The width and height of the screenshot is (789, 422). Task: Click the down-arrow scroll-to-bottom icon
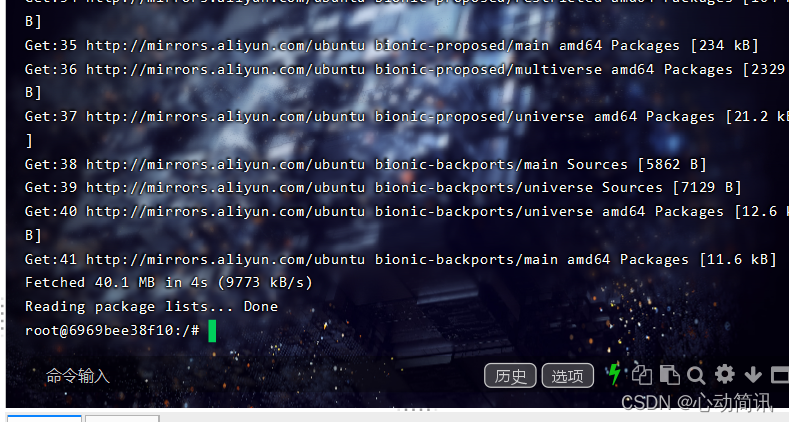753,375
